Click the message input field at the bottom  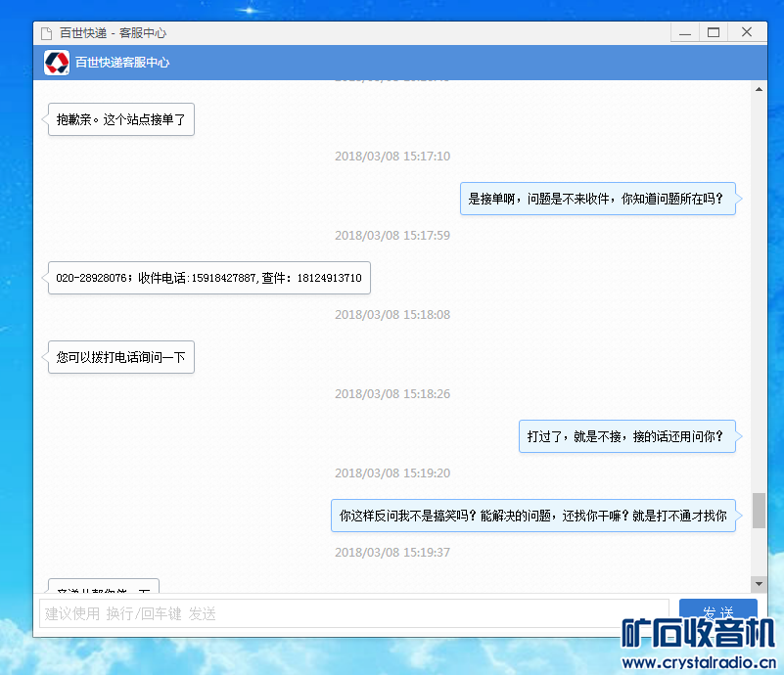(x=352, y=613)
